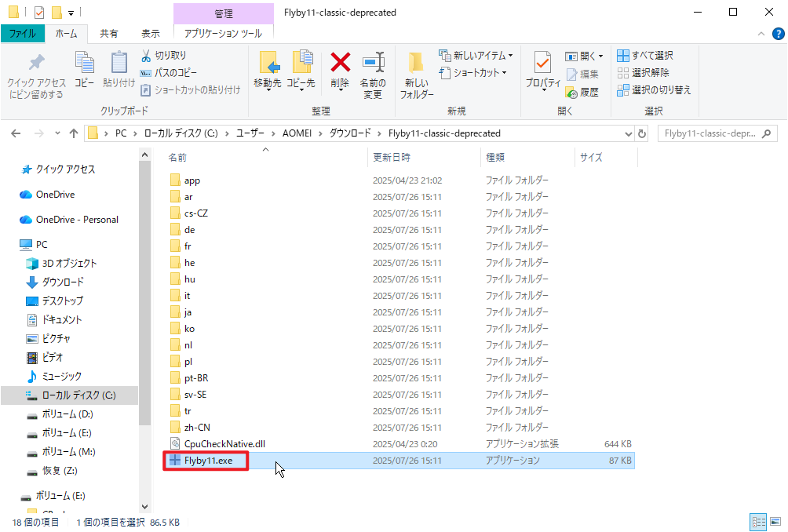Click the Cut scissors icon

click(146, 55)
